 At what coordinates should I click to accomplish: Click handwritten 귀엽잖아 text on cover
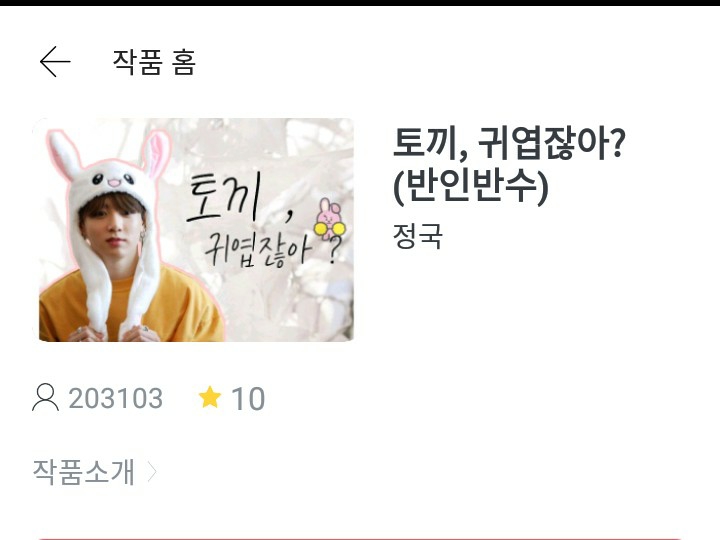(x=259, y=252)
